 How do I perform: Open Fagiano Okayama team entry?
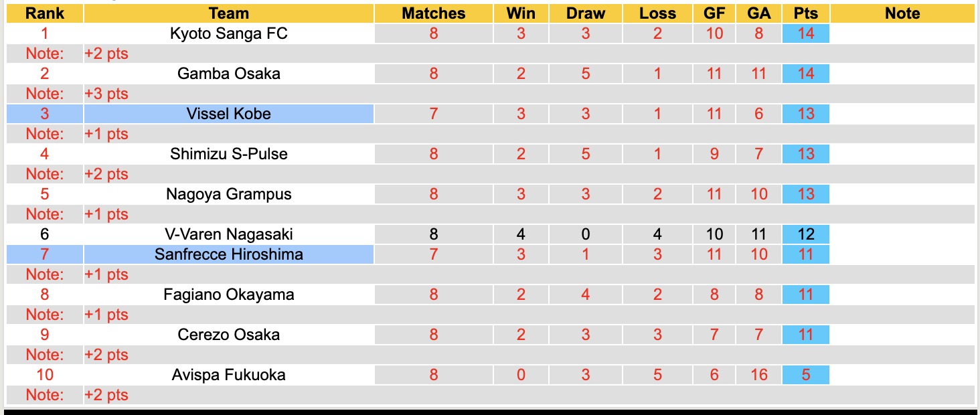228,295
